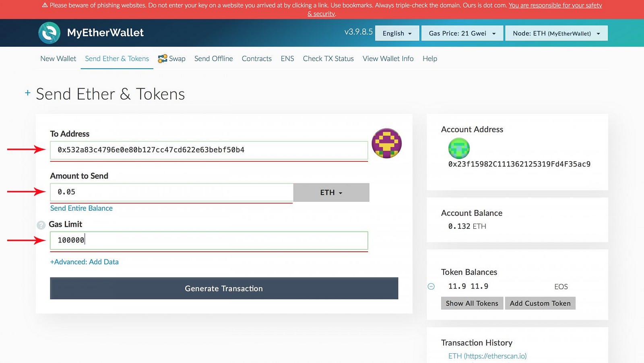Click the Account Address identicon
644x363 pixels.
click(x=459, y=148)
